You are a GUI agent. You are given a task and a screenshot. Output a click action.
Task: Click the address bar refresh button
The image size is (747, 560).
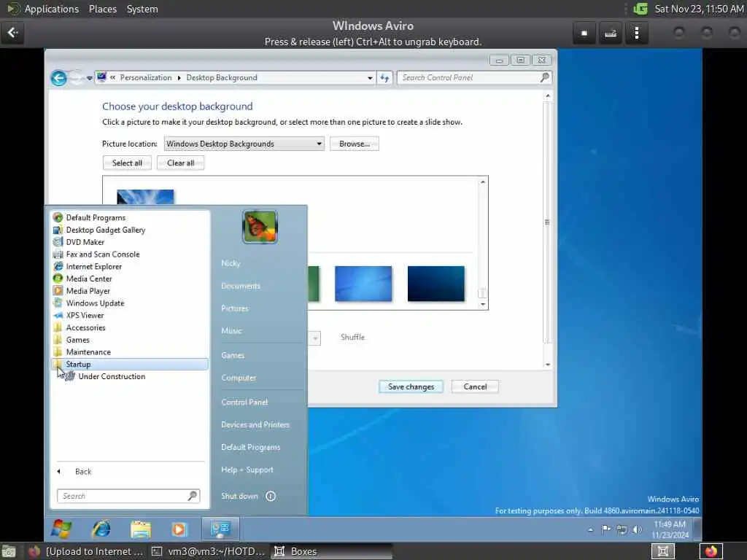[384, 77]
